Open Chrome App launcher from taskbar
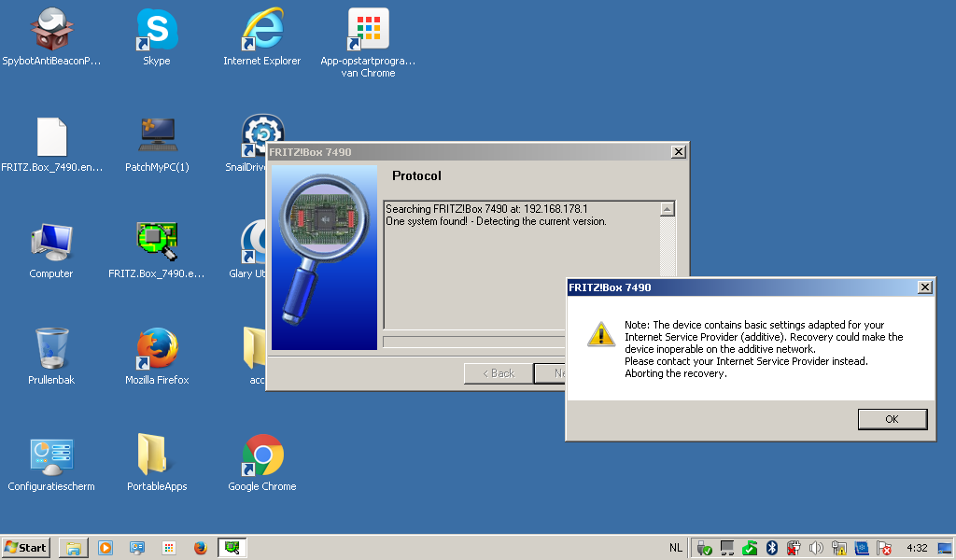The image size is (956, 560). click(x=169, y=548)
